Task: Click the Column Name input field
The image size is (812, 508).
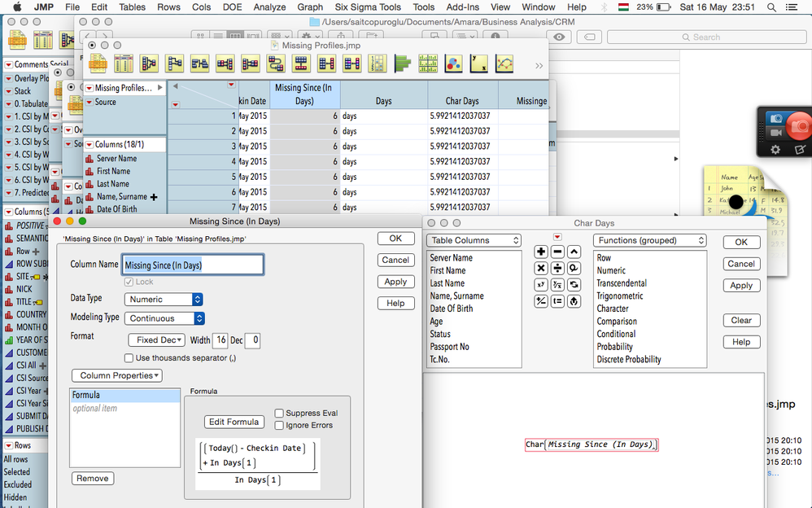Action: pyautogui.click(x=193, y=265)
